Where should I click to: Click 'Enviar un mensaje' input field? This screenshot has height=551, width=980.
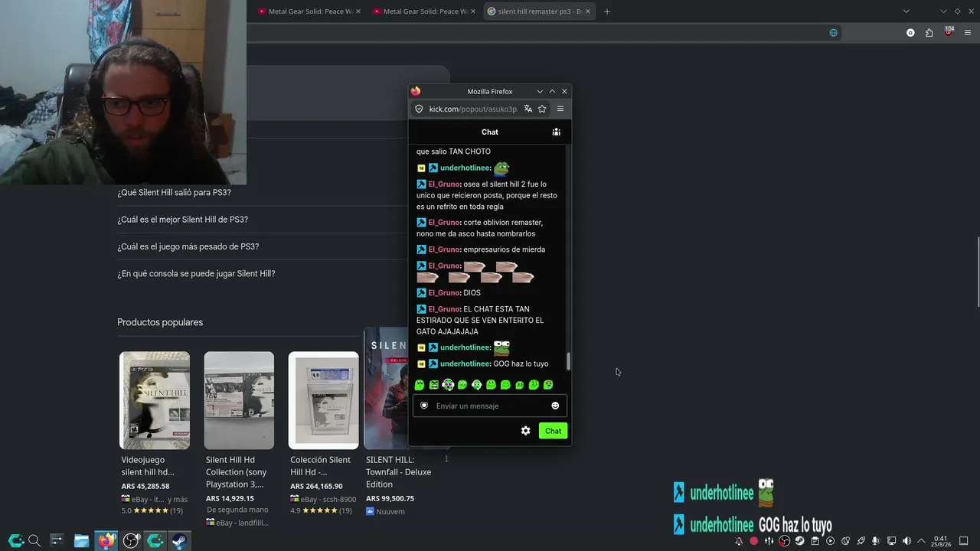coord(490,406)
